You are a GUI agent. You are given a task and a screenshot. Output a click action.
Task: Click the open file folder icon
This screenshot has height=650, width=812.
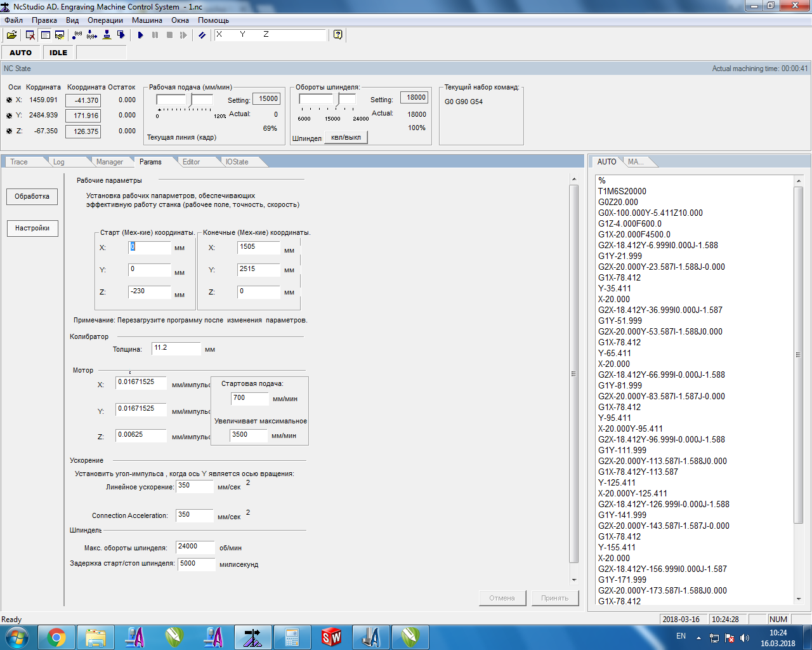(11, 35)
